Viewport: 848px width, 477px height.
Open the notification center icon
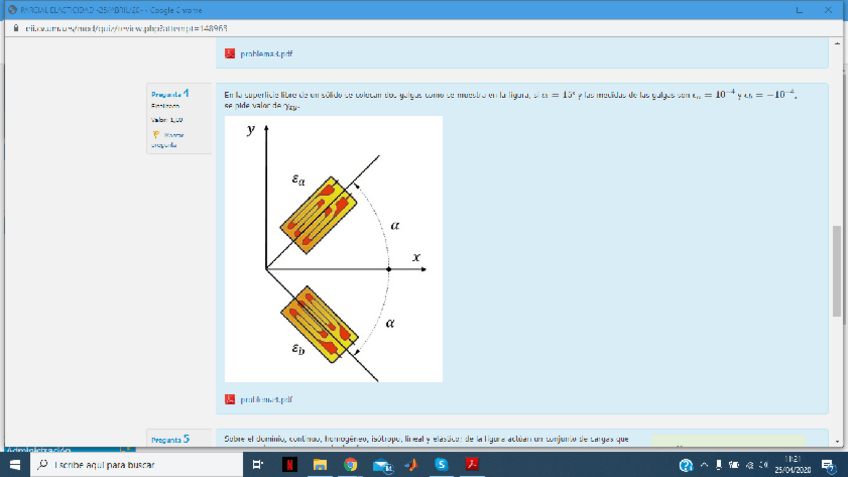828,465
